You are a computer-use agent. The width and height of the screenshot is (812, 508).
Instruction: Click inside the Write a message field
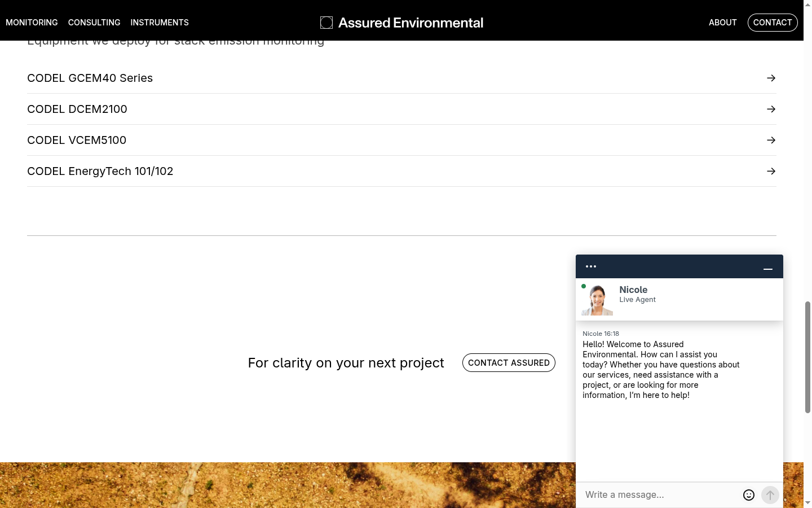[648, 494]
